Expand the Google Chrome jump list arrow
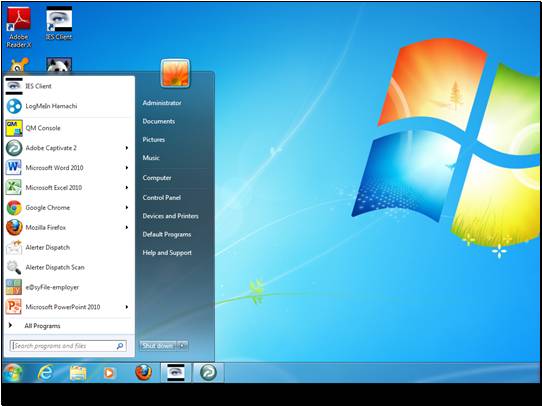This screenshot has height=406, width=542. click(x=127, y=208)
